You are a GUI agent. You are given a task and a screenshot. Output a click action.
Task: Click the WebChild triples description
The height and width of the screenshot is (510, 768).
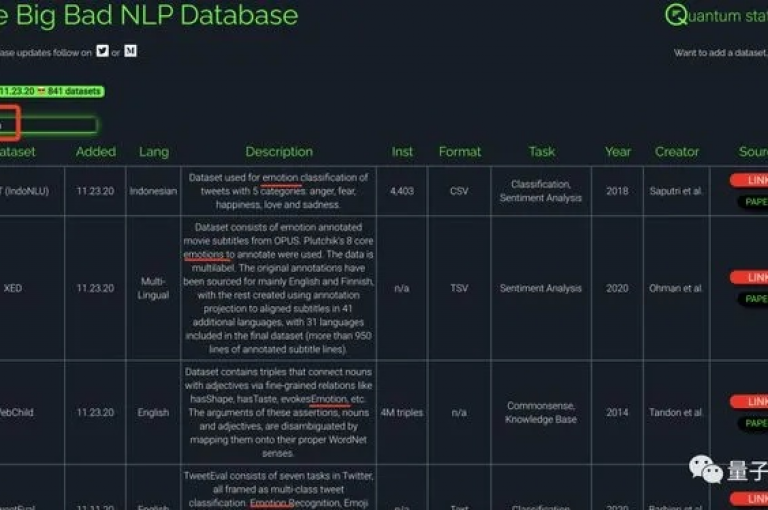278,413
